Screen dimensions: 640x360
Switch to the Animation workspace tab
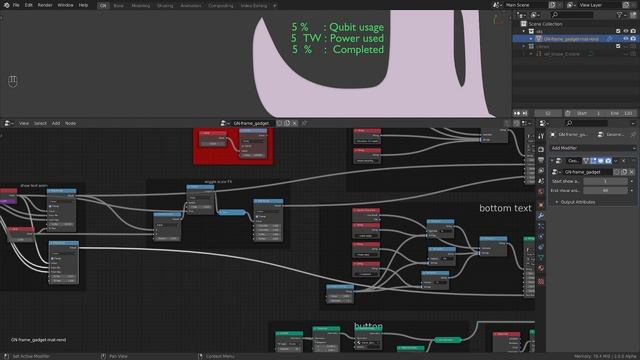pos(191,6)
